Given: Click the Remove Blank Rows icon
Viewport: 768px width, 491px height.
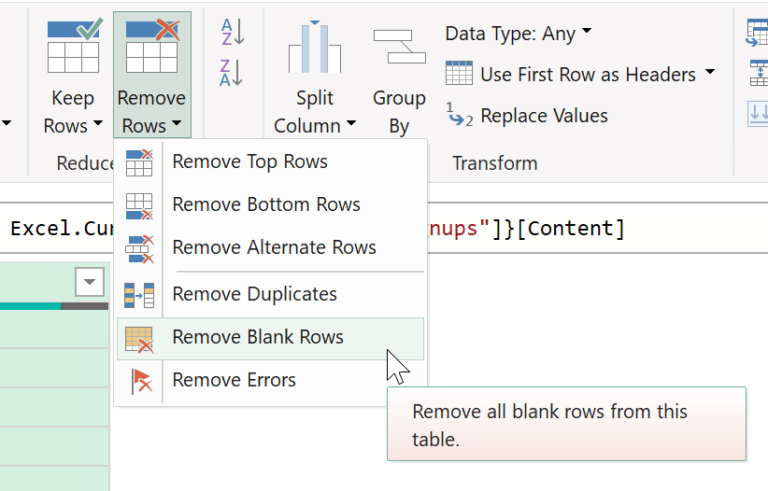Looking at the screenshot, I should point(139,340).
